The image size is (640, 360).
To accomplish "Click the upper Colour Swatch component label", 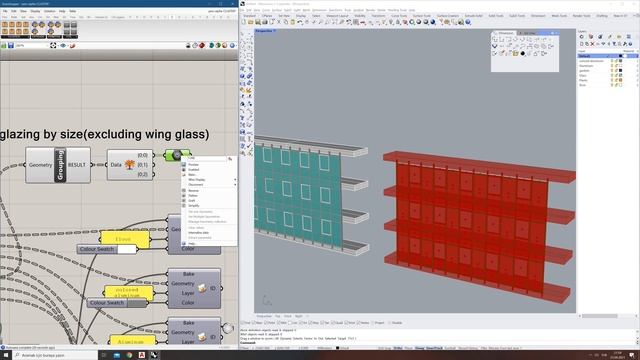I will pos(97,249).
